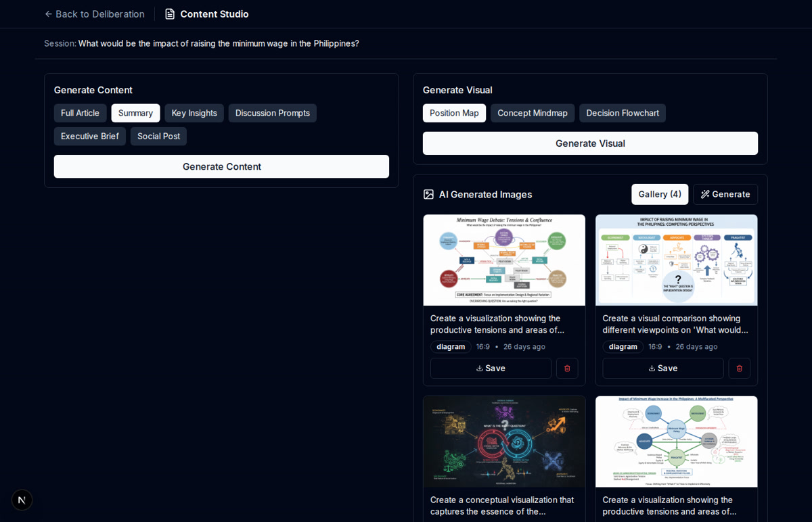The width and height of the screenshot is (812, 522).
Task: Open the dark conceptual visualization thumbnail
Action: coord(503,442)
